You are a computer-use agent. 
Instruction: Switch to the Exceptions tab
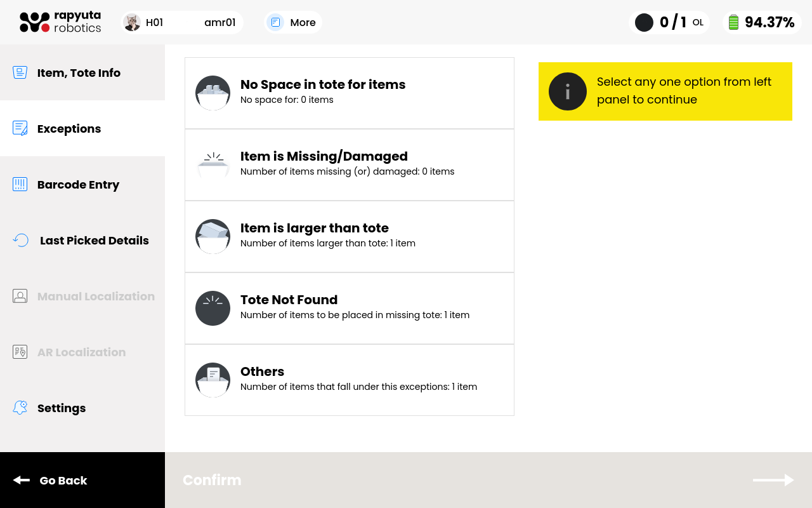[x=82, y=128]
